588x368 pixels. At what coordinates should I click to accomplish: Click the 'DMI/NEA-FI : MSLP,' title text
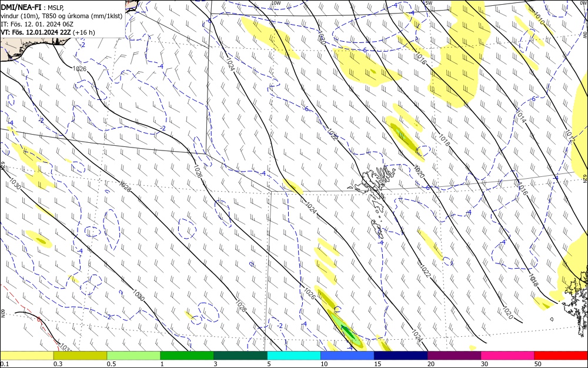pyautogui.click(x=32, y=7)
